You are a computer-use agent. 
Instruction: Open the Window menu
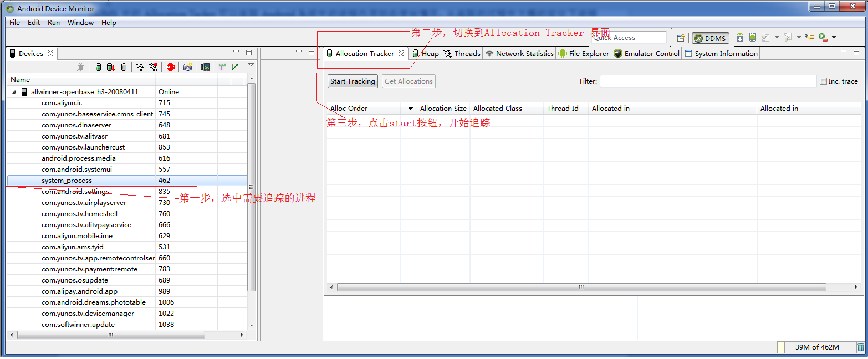(81, 23)
